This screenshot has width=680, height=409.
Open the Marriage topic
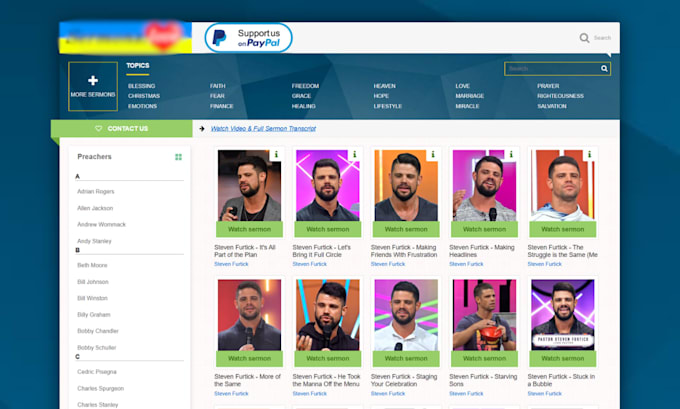coord(470,96)
